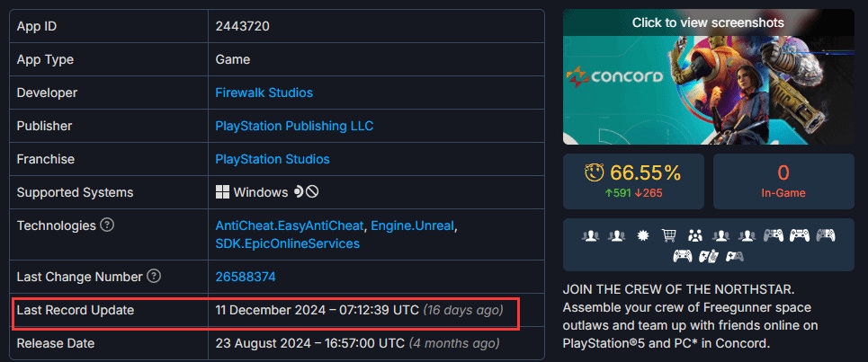Click the family sharing three-people icon

pyautogui.click(x=695, y=235)
